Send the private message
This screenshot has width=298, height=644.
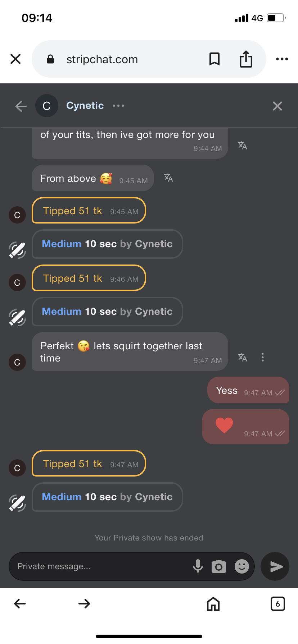(x=276, y=566)
